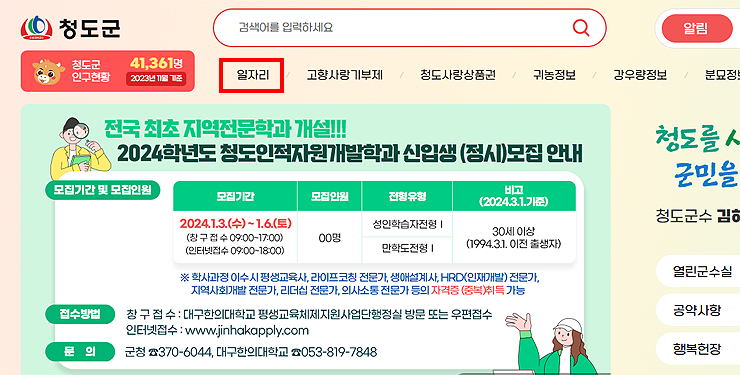Open the 알림 notifications button
The width and height of the screenshot is (740, 375).
coord(697,28)
